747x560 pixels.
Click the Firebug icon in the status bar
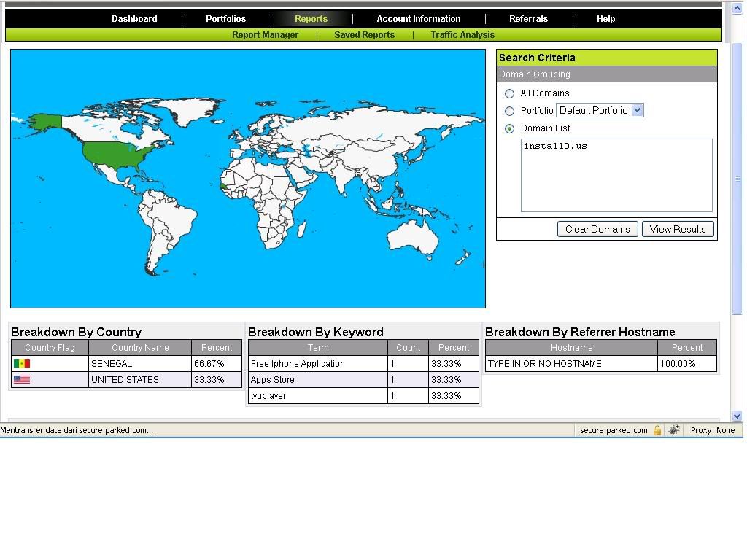[673, 430]
